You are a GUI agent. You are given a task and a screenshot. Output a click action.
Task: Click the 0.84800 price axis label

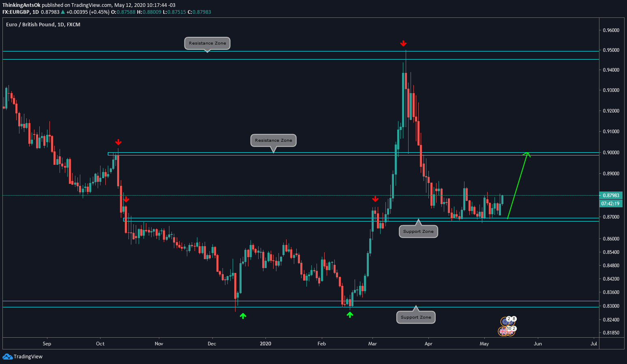(x=611, y=266)
